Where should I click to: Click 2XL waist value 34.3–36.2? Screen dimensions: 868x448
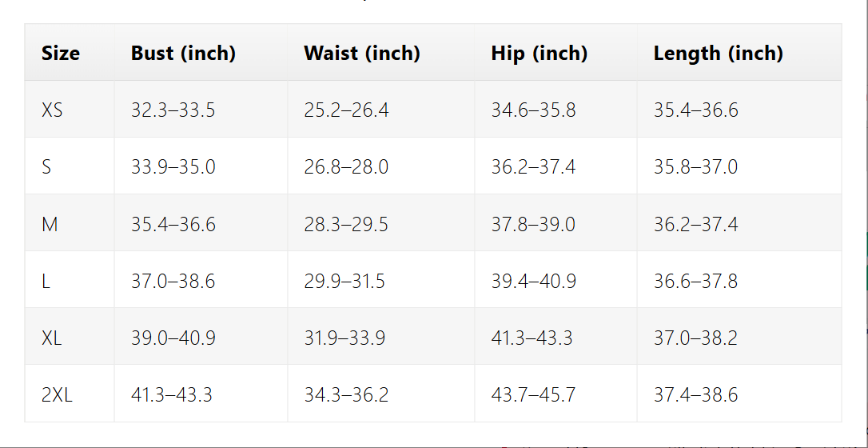[x=346, y=395]
